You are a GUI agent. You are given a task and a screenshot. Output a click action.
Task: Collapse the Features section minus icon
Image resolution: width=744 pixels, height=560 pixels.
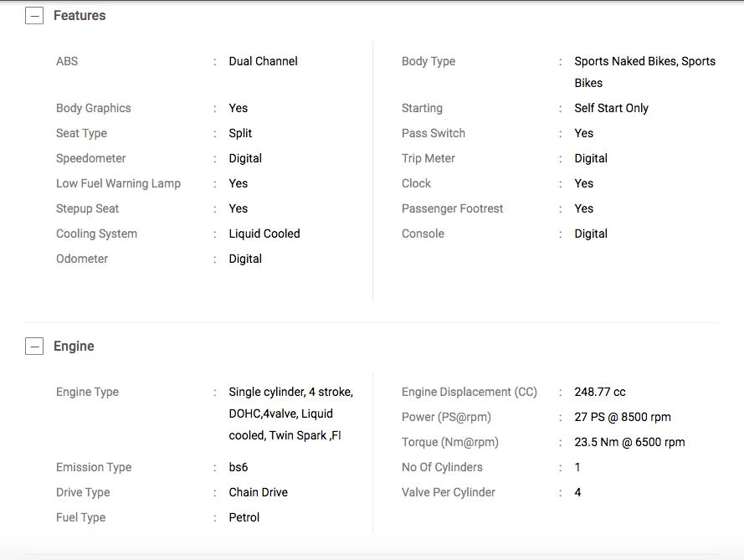34,16
